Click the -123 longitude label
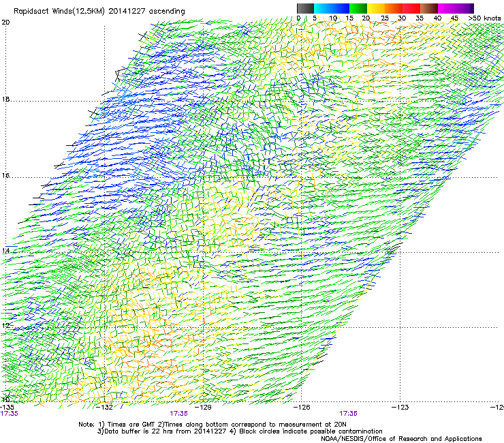This screenshot has height=443, width=504. coord(400,407)
